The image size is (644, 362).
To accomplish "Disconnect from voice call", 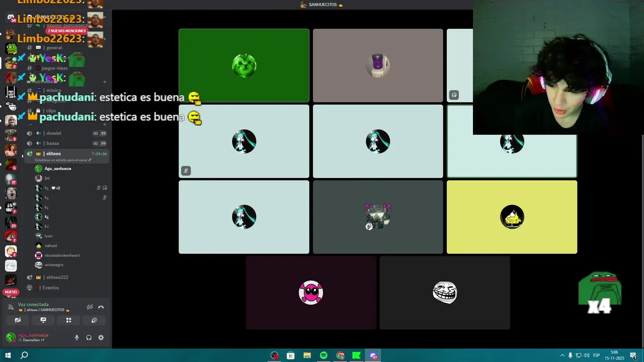I will [x=101, y=307].
